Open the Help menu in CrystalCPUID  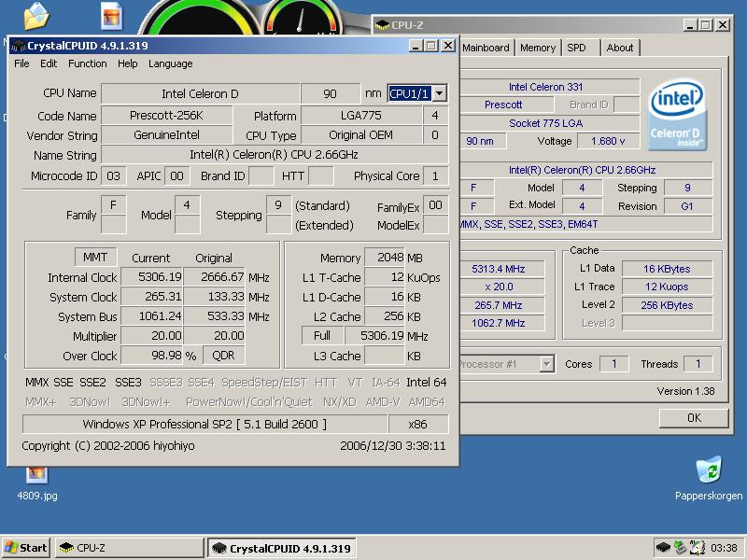pos(127,63)
